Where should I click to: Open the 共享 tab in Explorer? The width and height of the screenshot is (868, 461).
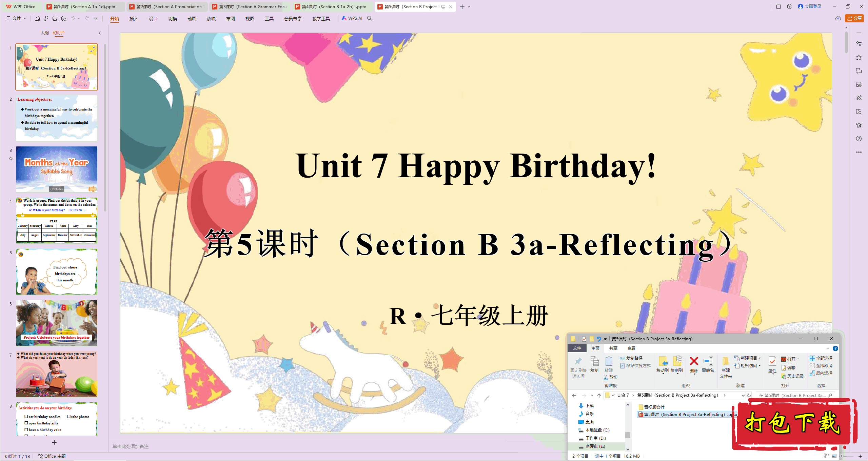[613, 348]
